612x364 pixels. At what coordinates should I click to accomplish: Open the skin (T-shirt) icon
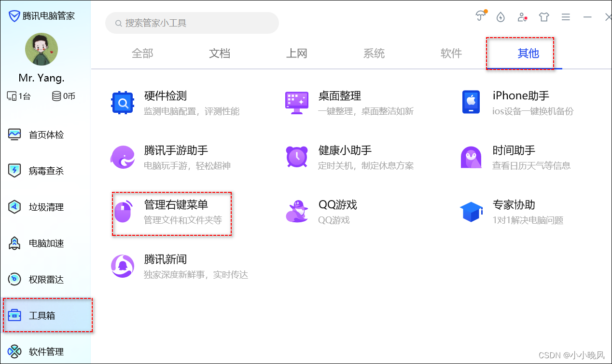[x=544, y=17]
